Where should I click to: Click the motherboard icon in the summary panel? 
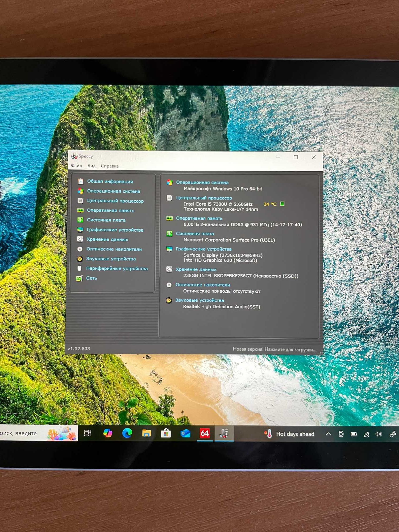(x=169, y=234)
